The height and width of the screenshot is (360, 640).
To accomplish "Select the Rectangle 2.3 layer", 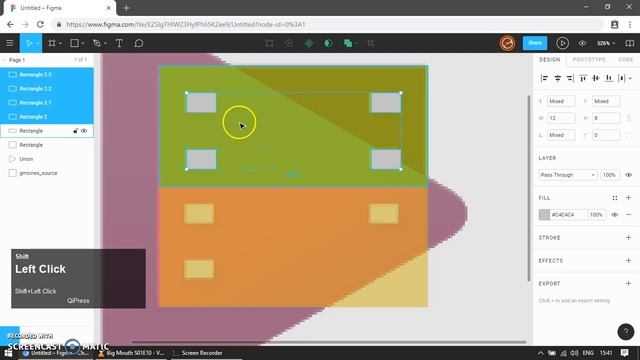I will pos(47,75).
